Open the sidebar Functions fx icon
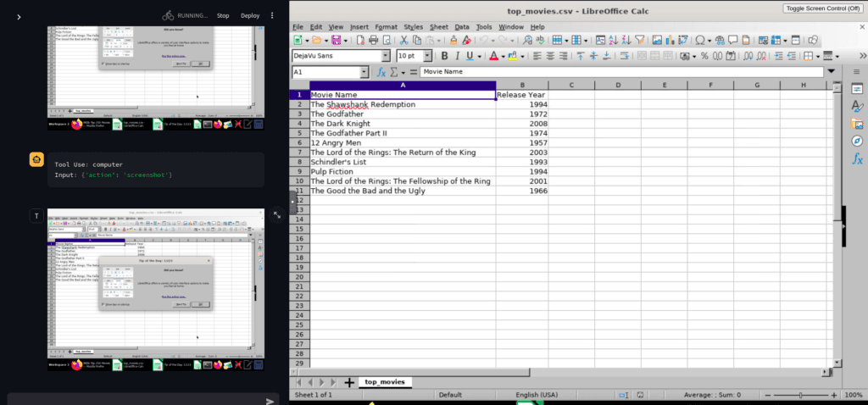The image size is (868, 405). point(857,159)
